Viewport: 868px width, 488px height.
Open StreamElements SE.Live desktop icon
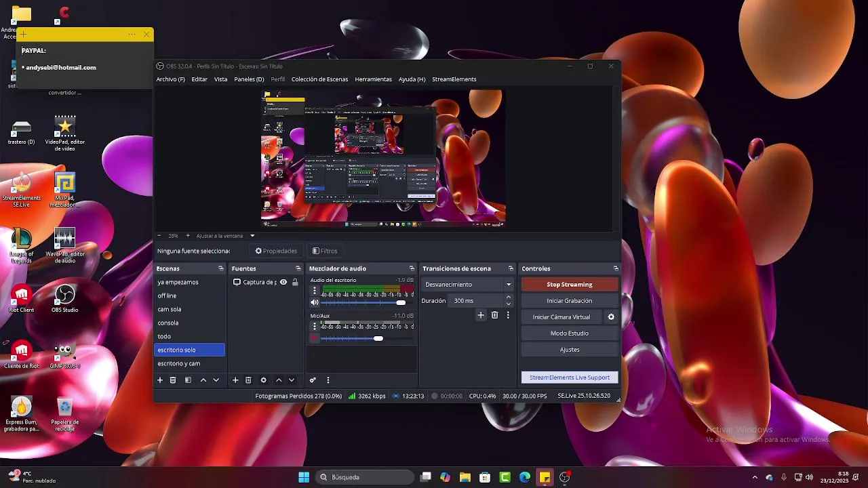tap(22, 190)
